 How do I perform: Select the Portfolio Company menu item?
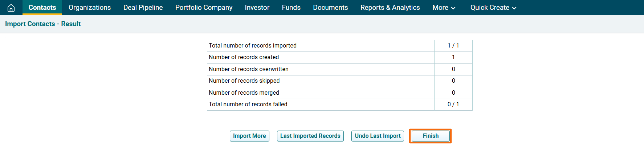coord(204,8)
